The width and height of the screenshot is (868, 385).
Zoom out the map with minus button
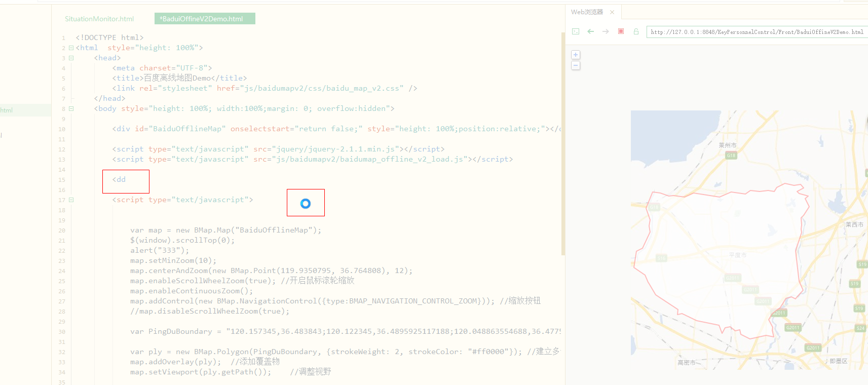[576, 66]
